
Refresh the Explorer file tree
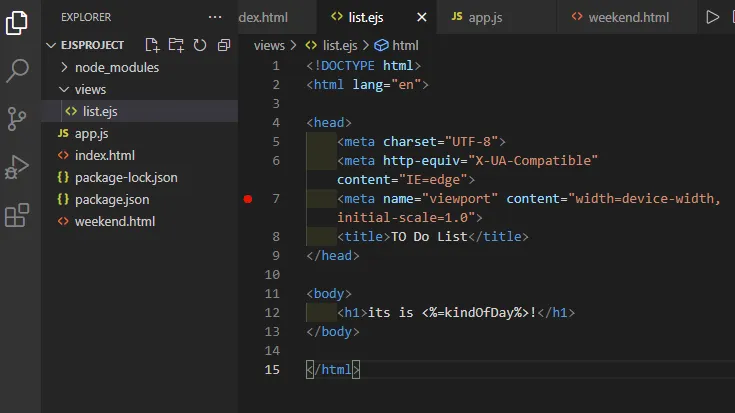200,45
